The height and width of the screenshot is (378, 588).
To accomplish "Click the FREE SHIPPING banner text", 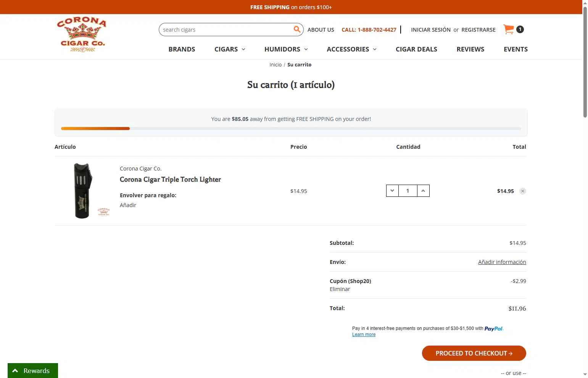I will 291,7.
